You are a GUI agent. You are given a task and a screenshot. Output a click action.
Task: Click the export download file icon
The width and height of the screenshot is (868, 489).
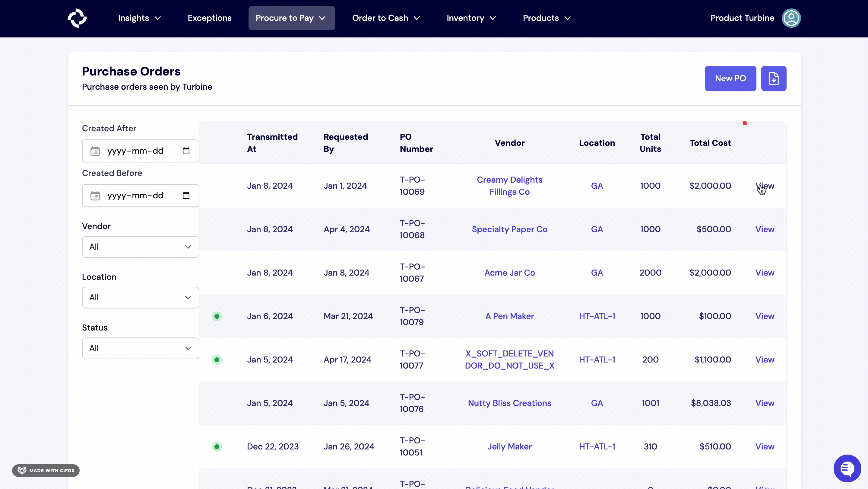pyautogui.click(x=774, y=78)
